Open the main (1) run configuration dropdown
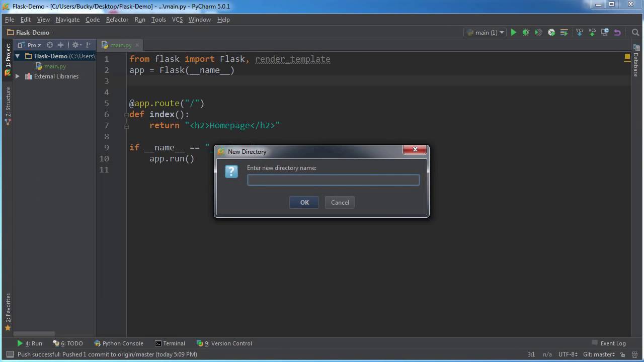The width and height of the screenshot is (644, 362). click(x=485, y=32)
